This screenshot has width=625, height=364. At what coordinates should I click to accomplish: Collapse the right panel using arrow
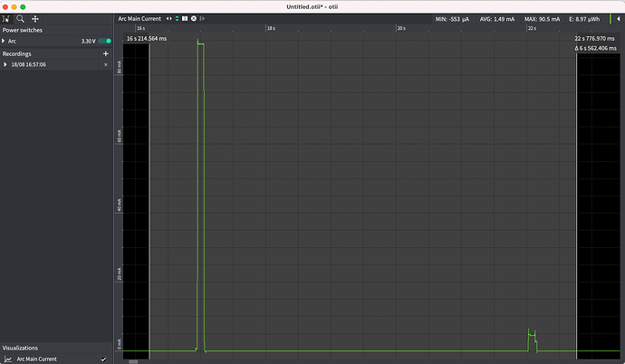tap(619, 18)
